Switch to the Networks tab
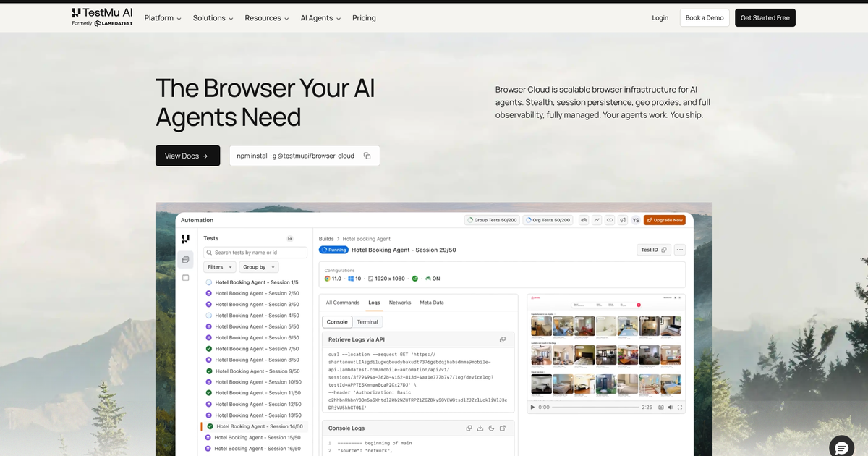This screenshot has width=868, height=456. 400,303
